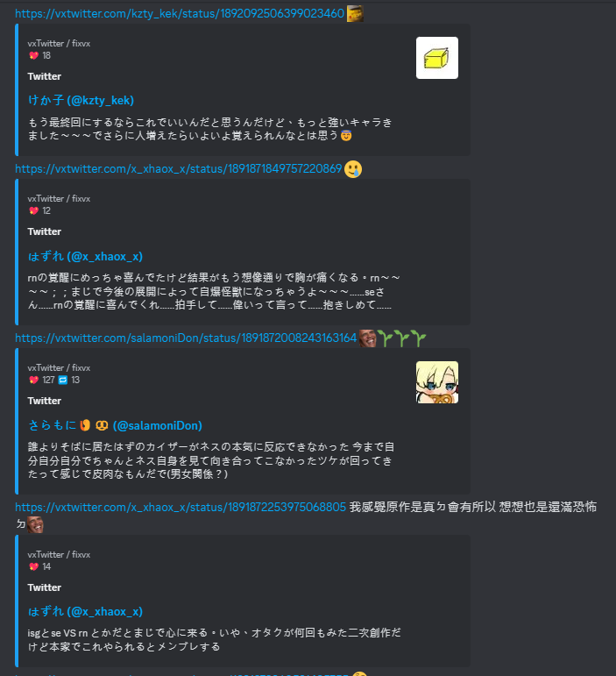Click the Twitter title in the salamoniDon embed

(45, 401)
